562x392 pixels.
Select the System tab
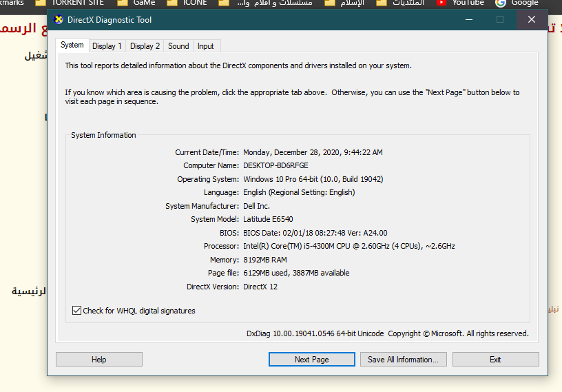[72, 45]
